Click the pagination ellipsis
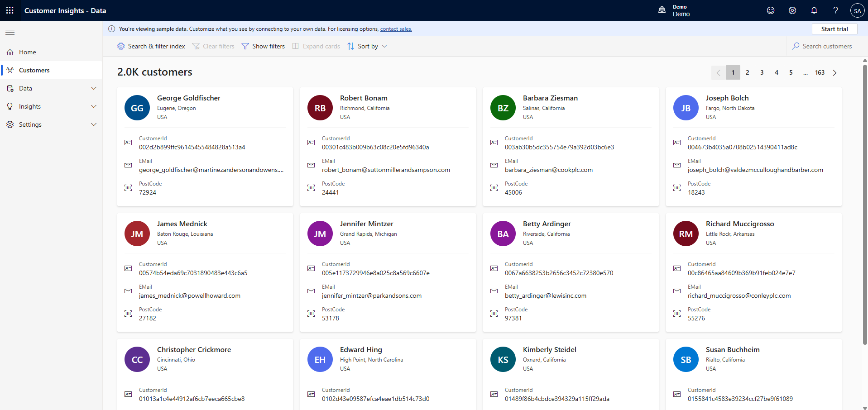 (806, 72)
